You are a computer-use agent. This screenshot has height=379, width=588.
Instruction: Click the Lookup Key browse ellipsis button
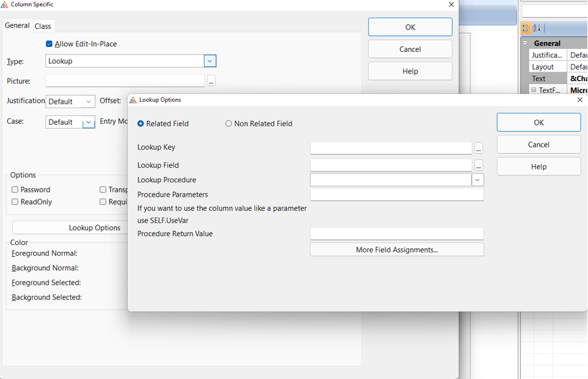tap(479, 148)
